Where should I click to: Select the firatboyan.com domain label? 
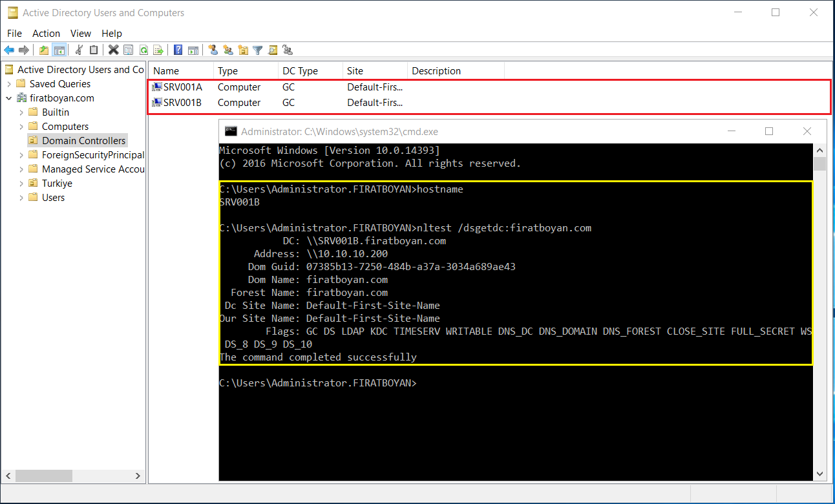[62, 98]
